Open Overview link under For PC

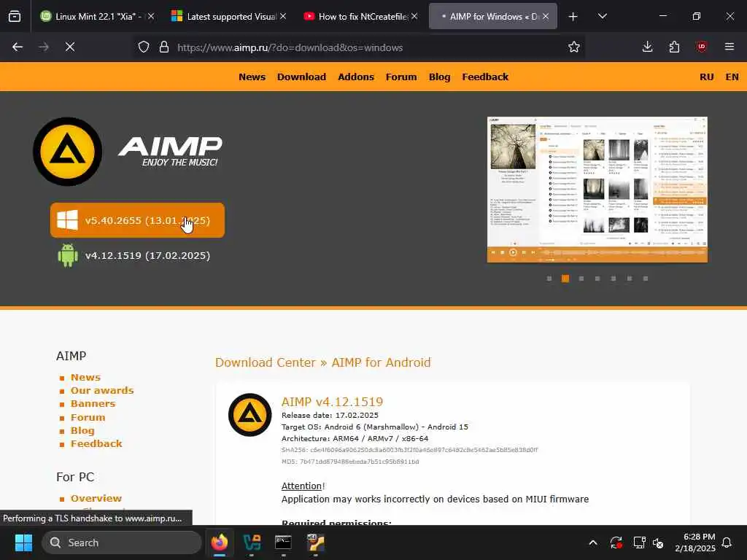point(96,499)
